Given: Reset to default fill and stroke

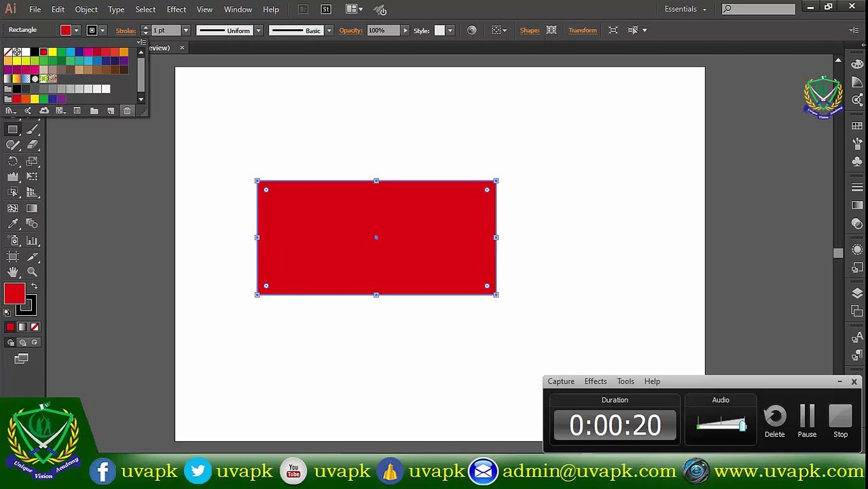Looking at the screenshot, I should click(7, 312).
